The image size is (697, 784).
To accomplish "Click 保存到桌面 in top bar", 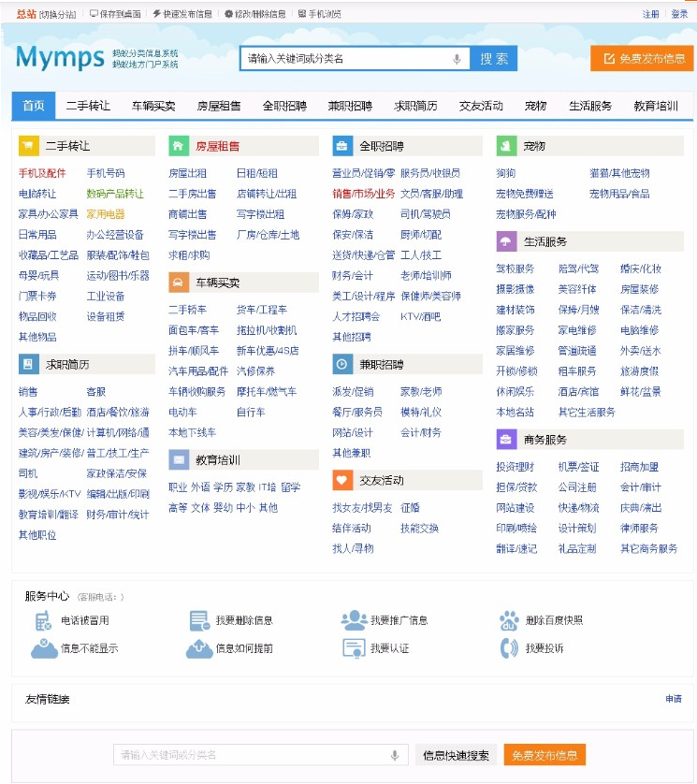I will pos(115,14).
